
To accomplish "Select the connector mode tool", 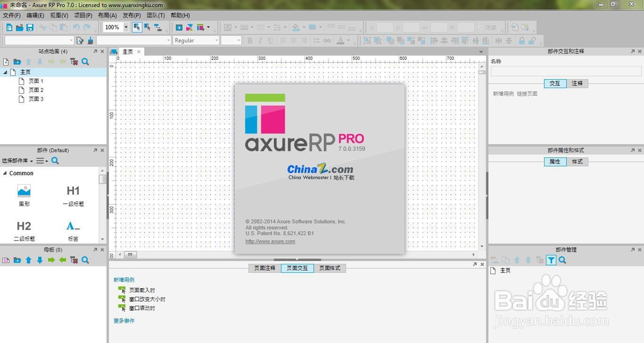I will (x=158, y=28).
